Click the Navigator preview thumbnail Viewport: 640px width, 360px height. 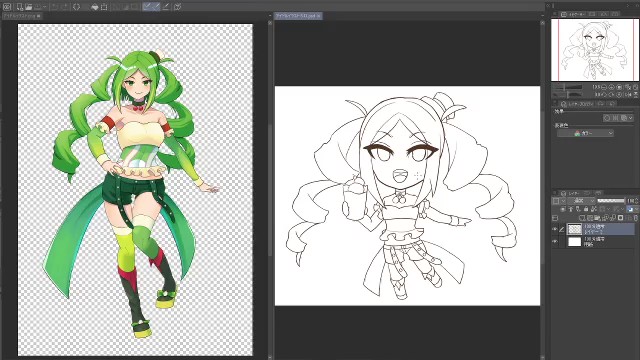tap(594, 50)
